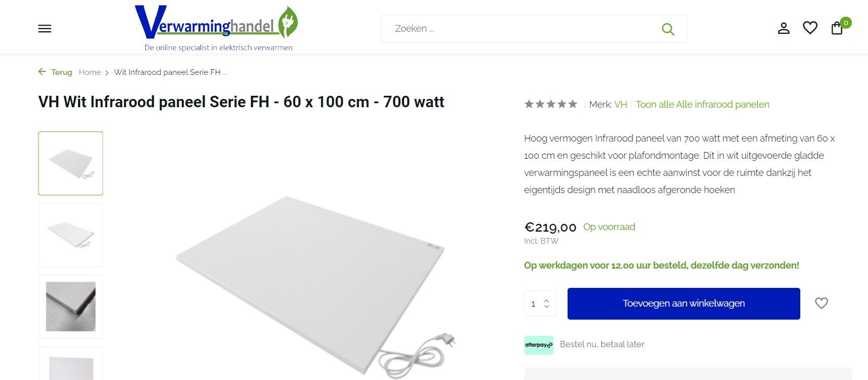This screenshot has width=868, height=380.
Task: Increase quantity with stepper arrows
Action: (x=546, y=301)
